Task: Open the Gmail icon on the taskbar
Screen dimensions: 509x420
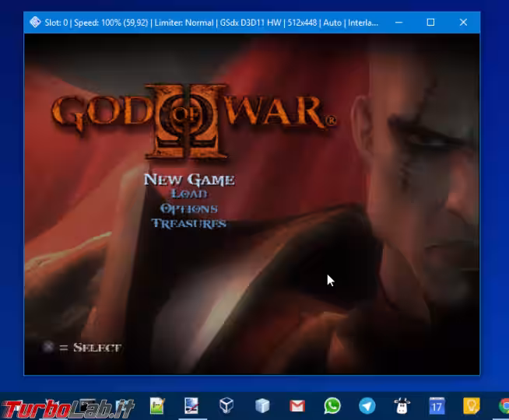Action: 297,406
